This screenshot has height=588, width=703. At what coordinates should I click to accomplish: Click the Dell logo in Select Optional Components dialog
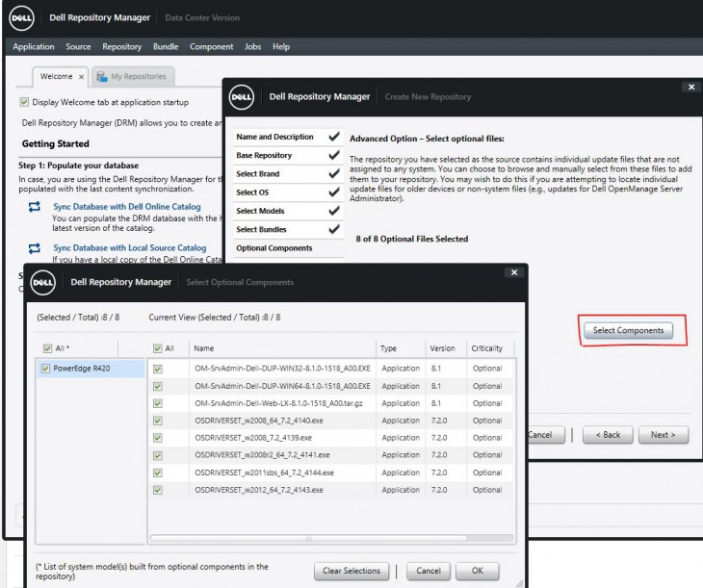pyautogui.click(x=43, y=282)
